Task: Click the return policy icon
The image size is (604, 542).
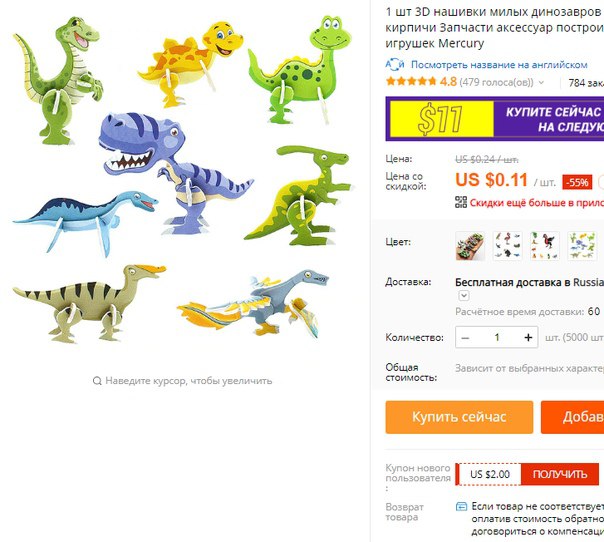Action: tap(461, 506)
